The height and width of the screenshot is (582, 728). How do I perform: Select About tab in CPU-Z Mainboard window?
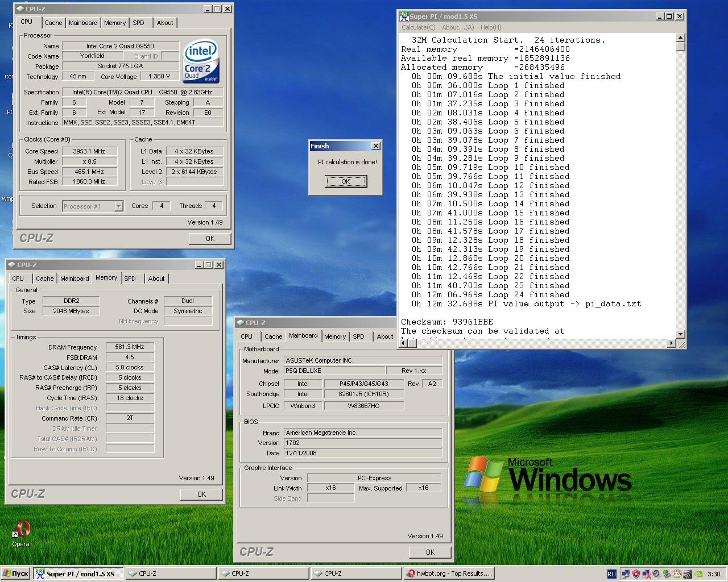tap(385, 336)
